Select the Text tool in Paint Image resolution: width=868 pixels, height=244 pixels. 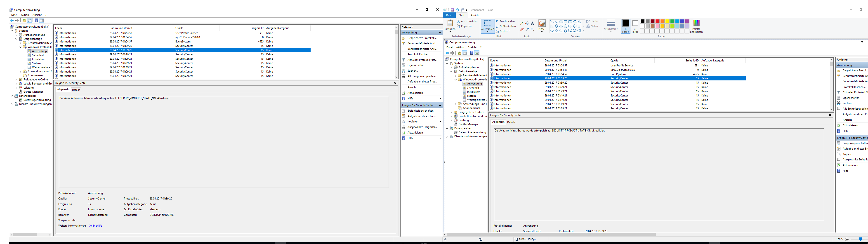[x=532, y=23]
